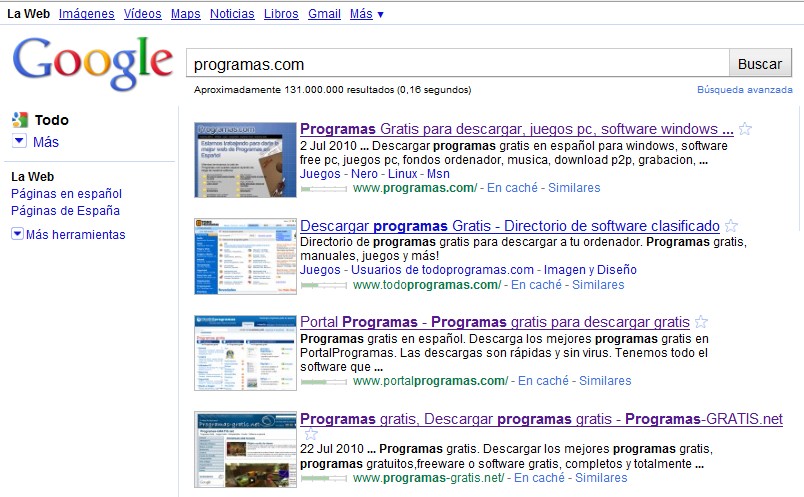Open Similares for www.portalprogramas.com
This screenshot has height=497, width=804.
pyautogui.click(x=605, y=381)
